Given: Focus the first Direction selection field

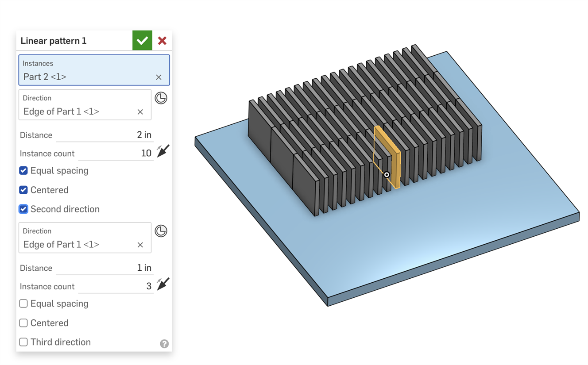Looking at the screenshot, I should [x=85, y=105].
